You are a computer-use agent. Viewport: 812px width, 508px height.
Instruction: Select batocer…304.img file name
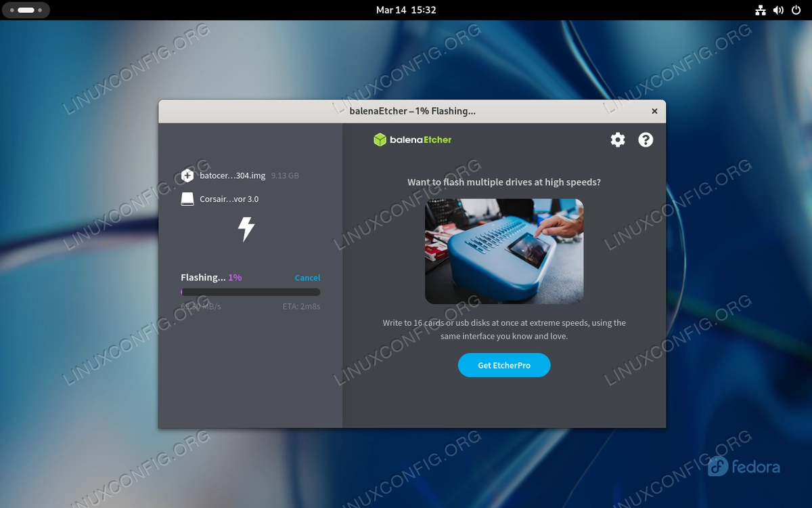[233, 175]
